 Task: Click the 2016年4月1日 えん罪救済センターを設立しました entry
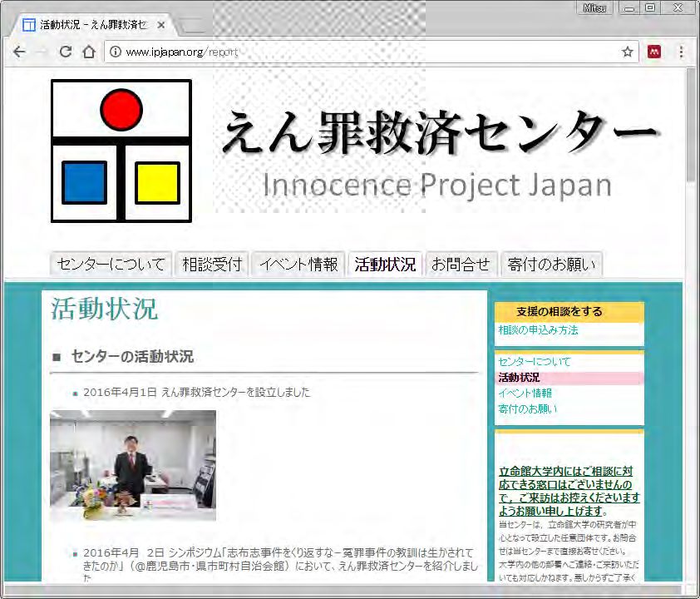coord(196,392)
